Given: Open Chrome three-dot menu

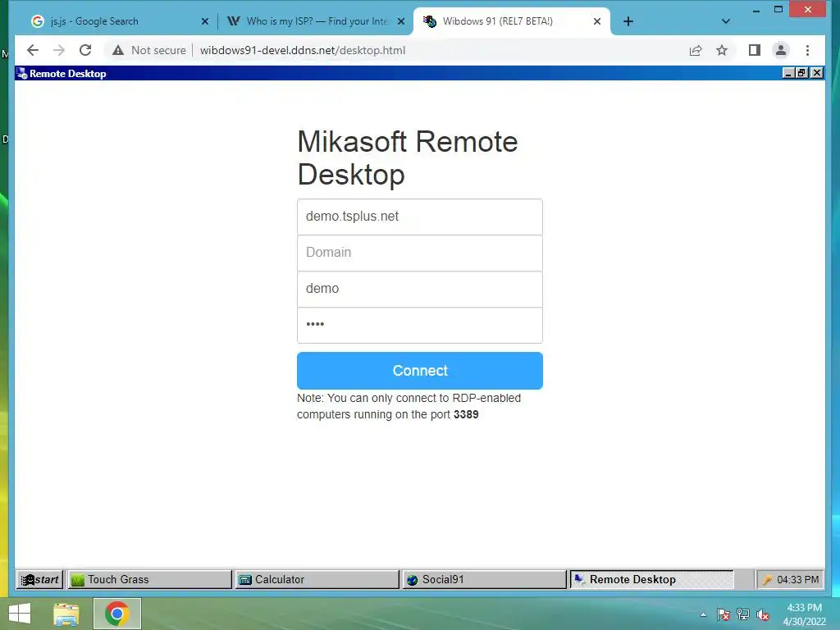Looking at the screenshot, I should [x=807, y=50].
